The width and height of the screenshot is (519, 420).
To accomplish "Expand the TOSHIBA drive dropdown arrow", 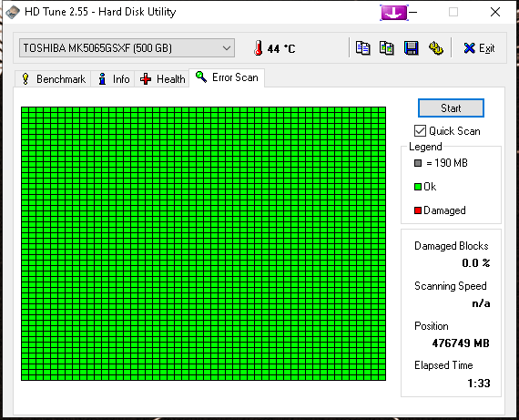I will pos(227,48).
